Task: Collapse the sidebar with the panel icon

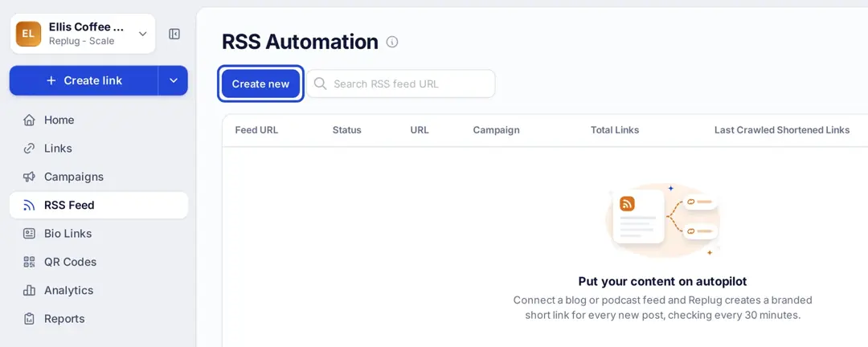Action: 174,34
